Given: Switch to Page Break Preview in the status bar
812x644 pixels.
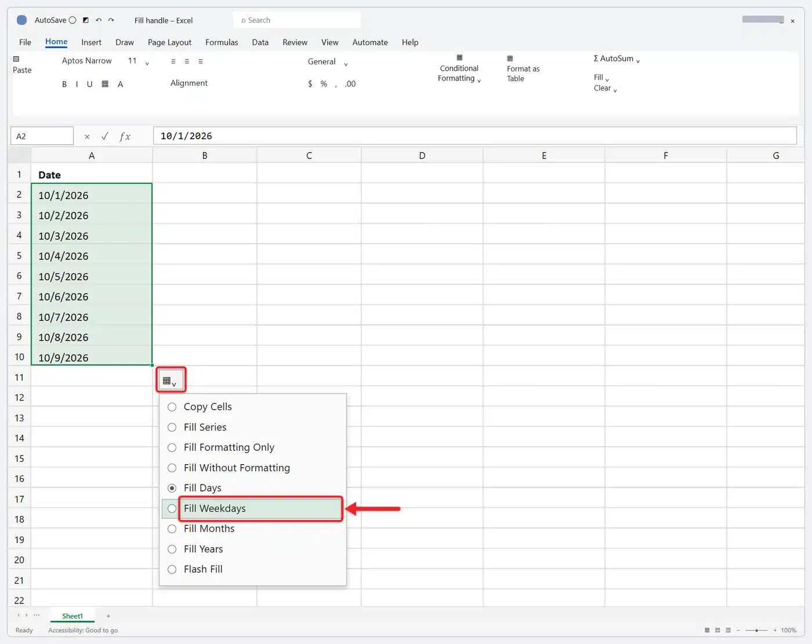Looking at the screenshot, I should click(x=728, y=630).
